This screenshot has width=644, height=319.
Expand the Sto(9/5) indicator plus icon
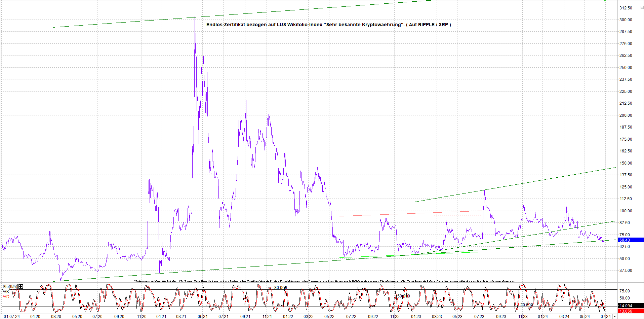(x=21, y=286)
